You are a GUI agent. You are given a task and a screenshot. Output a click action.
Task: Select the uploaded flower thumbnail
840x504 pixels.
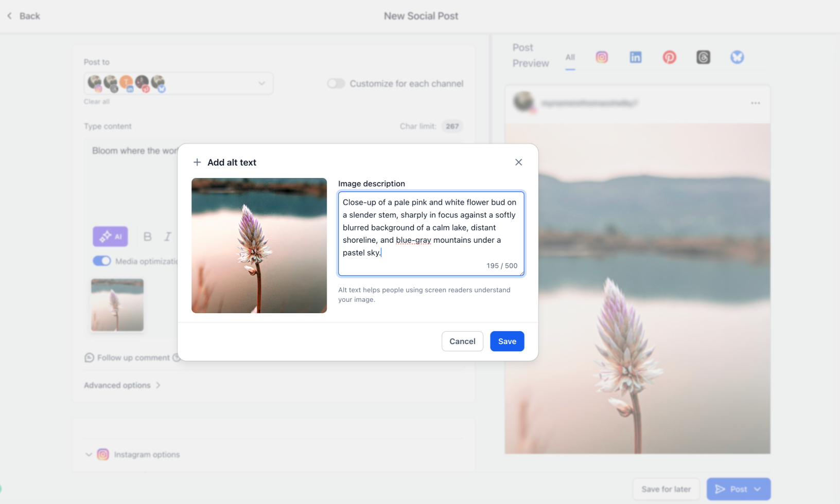(117, 305)
